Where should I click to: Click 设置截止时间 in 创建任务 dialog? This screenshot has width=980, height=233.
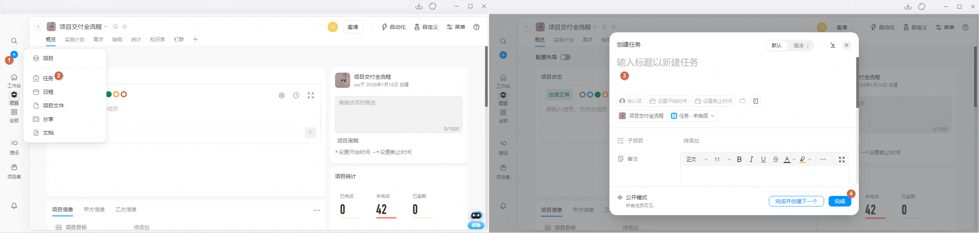pos(713,101)
